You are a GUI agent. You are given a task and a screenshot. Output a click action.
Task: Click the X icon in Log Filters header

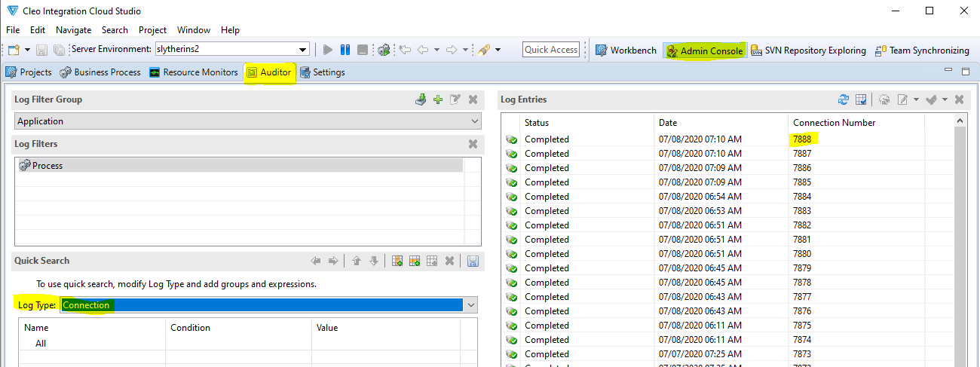click(x=473, y=144)
